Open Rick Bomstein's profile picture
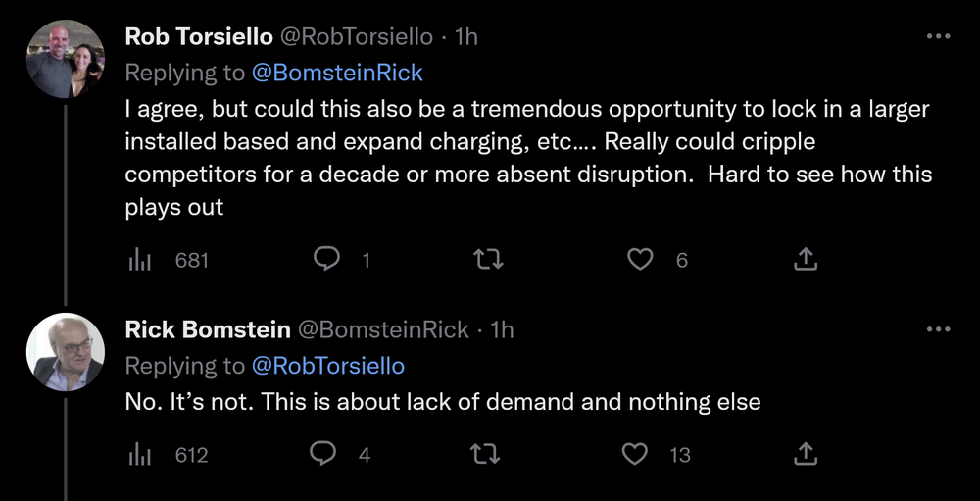The width and height of the screenshot is (980, 501). [x=65, y=353]
